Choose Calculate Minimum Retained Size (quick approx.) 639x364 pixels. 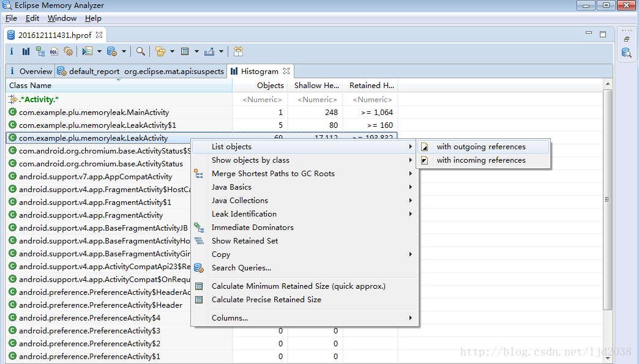305,286
